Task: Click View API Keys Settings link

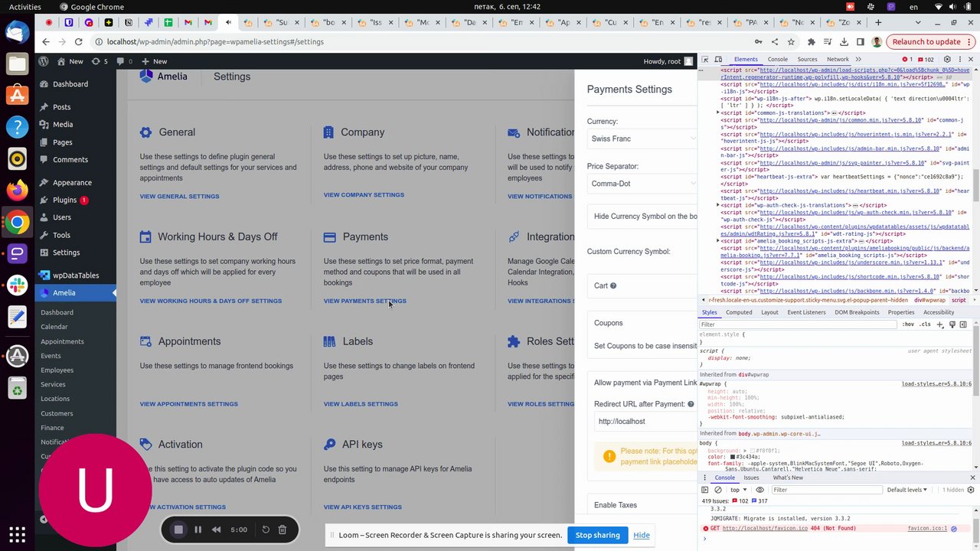Action: (362, 507)
